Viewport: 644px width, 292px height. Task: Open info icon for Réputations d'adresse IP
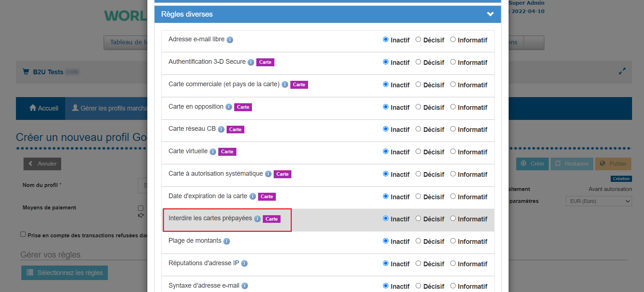[244, 264]
